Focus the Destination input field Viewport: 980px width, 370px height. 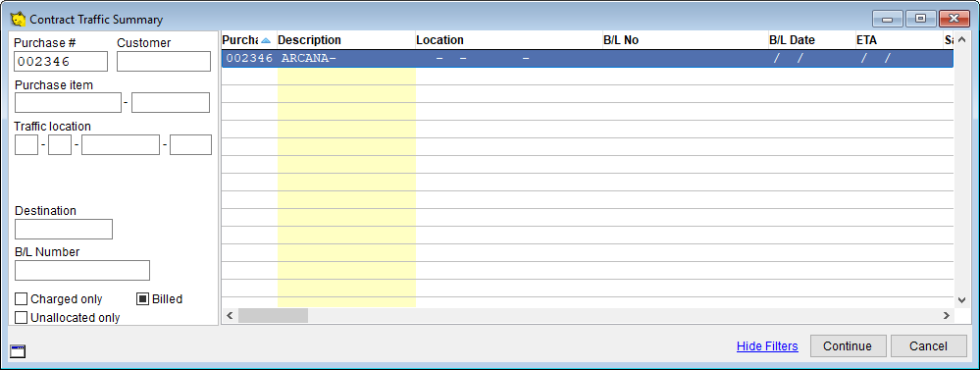coord(63,229)
